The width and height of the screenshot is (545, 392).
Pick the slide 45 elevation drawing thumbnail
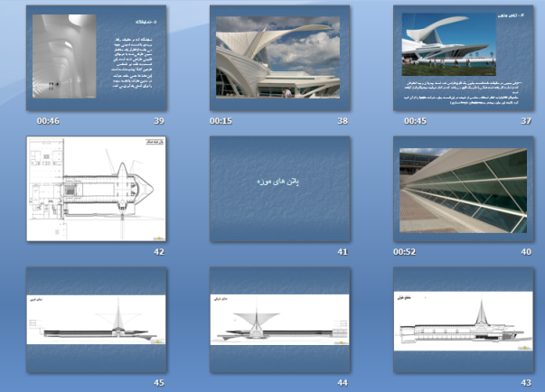point(97,320)
